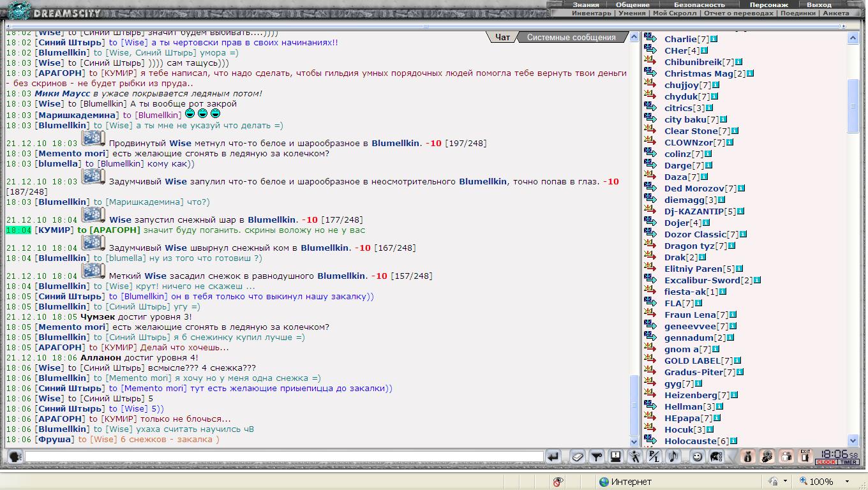Toggle the music note sound button

point(673,457)
